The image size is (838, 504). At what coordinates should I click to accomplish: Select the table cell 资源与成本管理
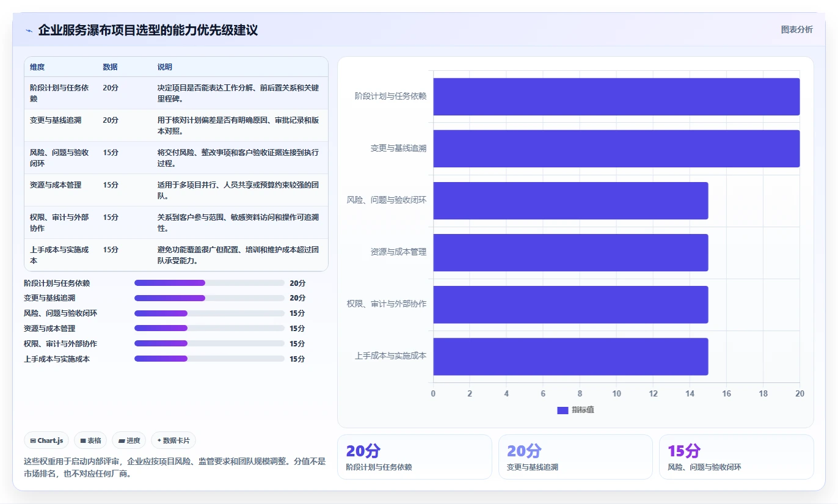[x=60, y=190]
